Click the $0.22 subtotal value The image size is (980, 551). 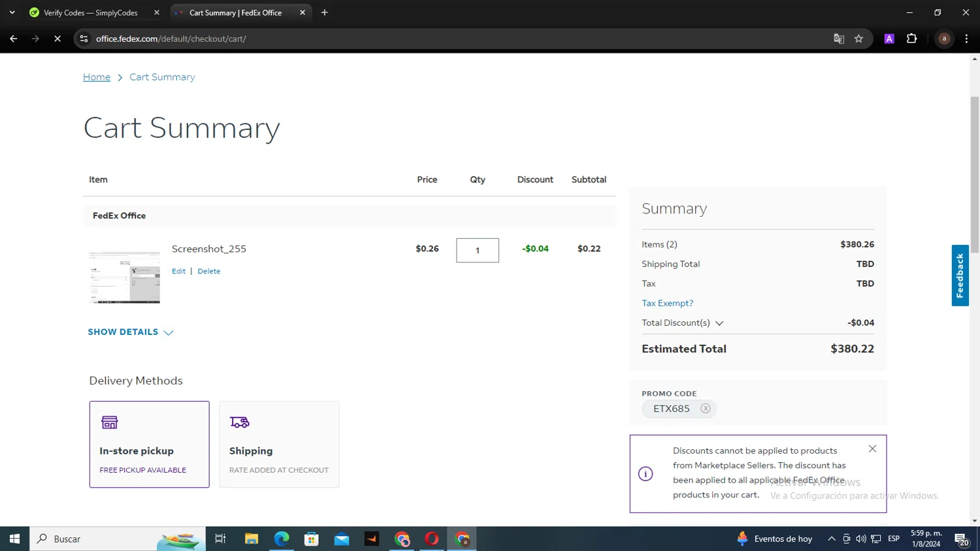coord(589,249)
